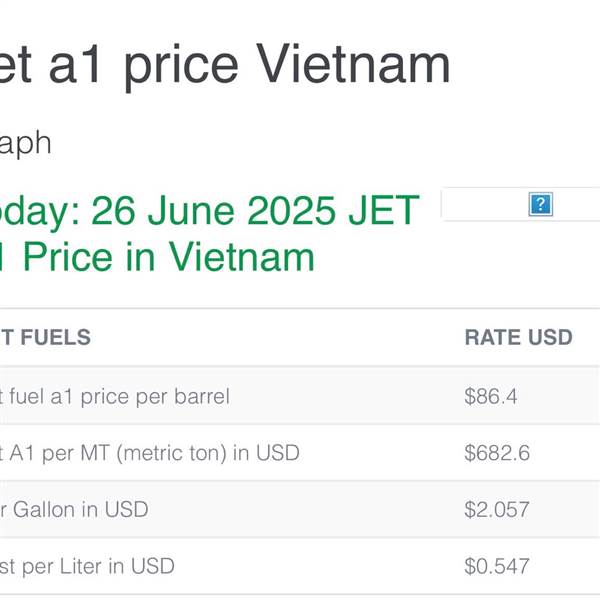Click the blue question mark icon
The width and height of the screenshot is (600, 600).
pyautogui.click(x=540, y=204)
